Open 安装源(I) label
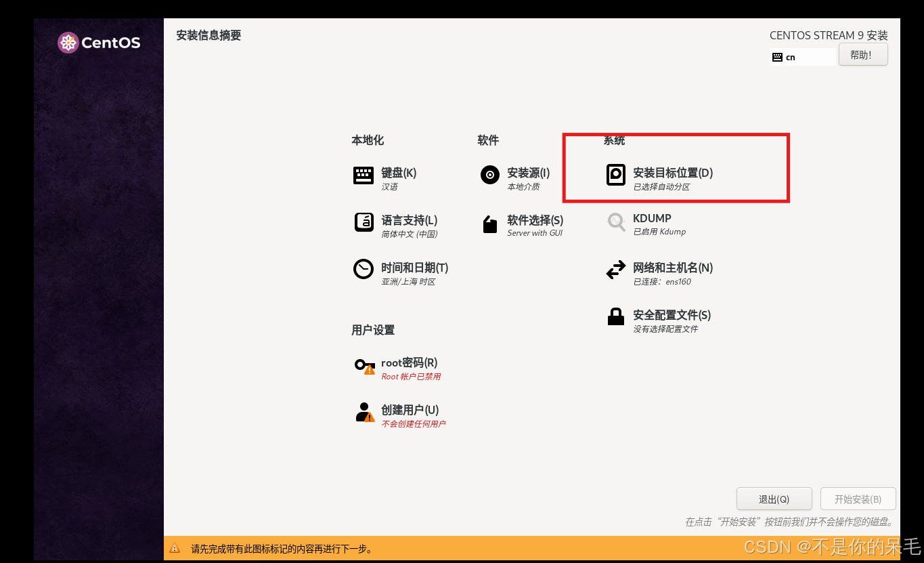 click(x=529, y=173)
